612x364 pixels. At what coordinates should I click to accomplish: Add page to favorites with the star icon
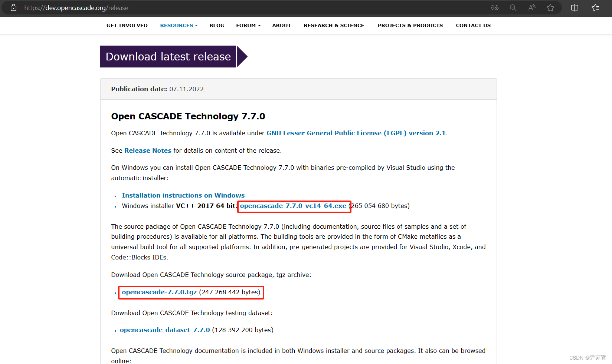pyautogui.click(x=550, y=7)
